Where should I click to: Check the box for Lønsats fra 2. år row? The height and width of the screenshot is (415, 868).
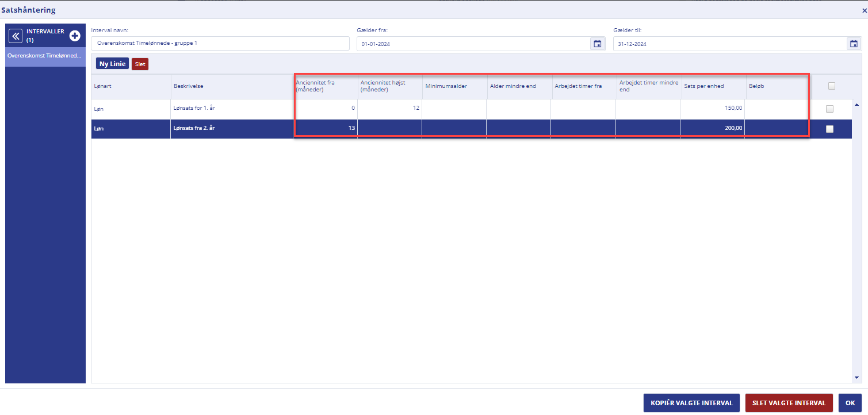pyautogui.click(x=829, y=129)
